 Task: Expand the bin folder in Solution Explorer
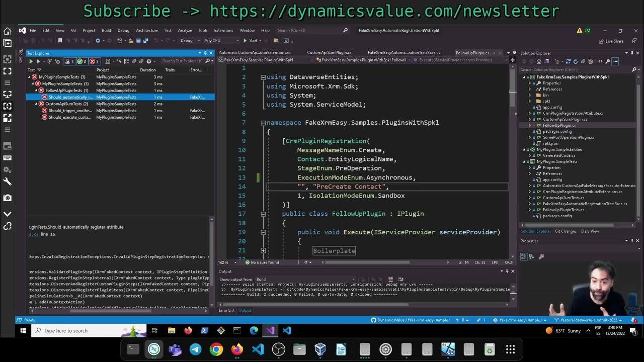pyautogui.click(x=530, y=95)
